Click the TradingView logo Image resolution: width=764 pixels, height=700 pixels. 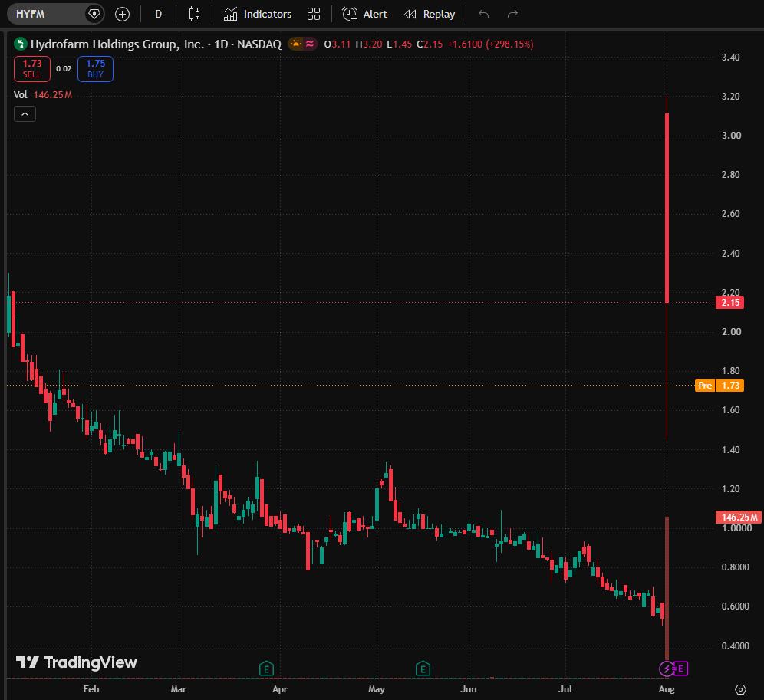pos(77,662)
